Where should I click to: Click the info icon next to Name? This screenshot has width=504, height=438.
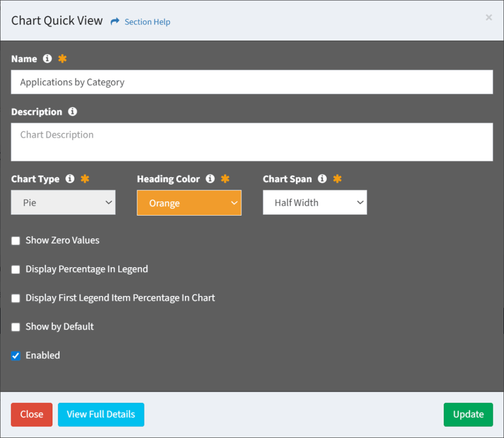tap(47, 59)
